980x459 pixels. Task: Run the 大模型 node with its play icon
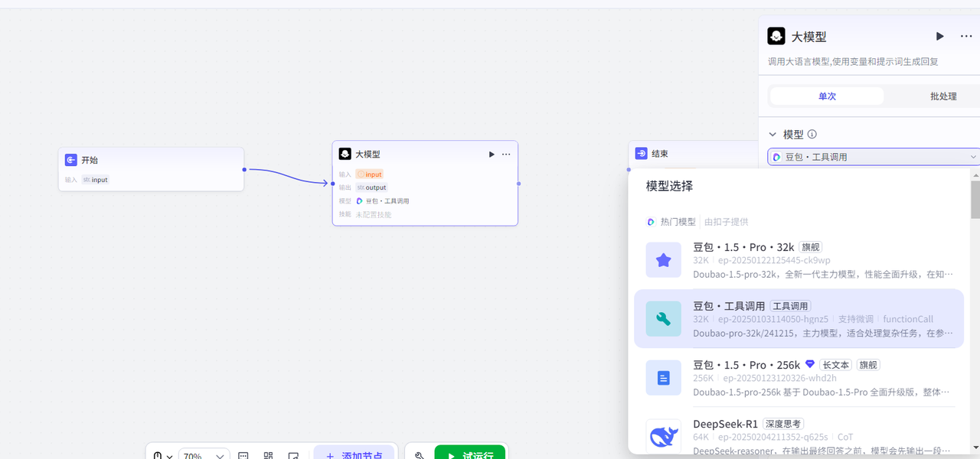tap(492, 155)
